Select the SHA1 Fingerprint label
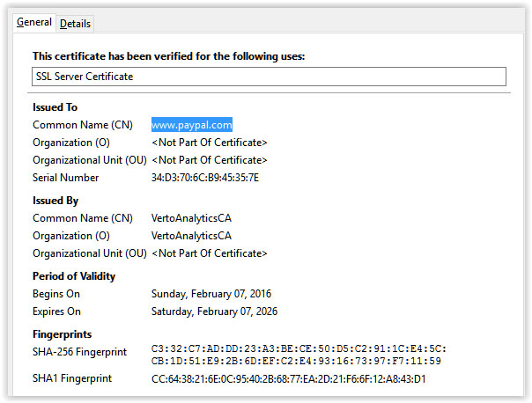This screenshot has height=403, width=532. (72, 378)
